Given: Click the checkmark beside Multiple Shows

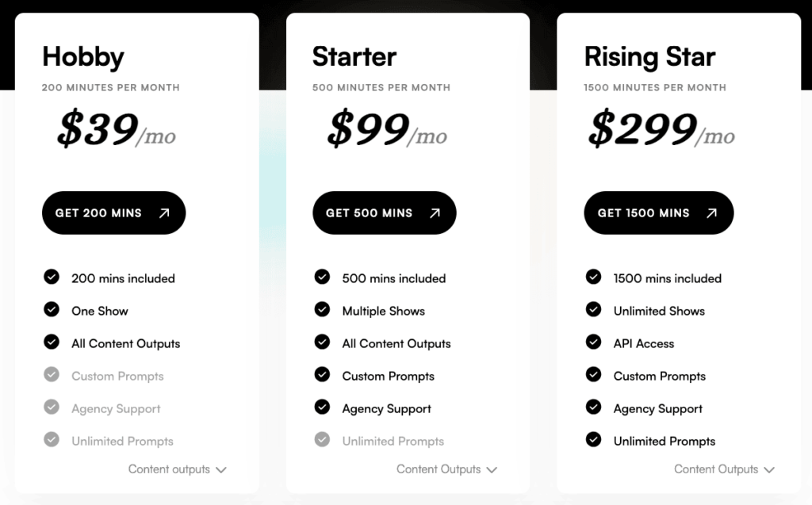Looking at the screenshot, I should click(322, 309).
